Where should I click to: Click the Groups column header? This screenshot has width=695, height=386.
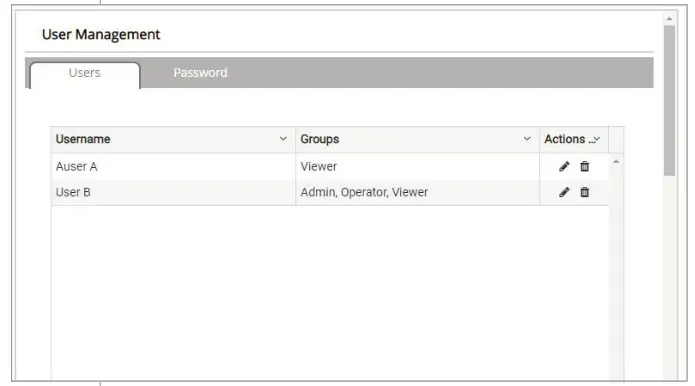pos(417,139)
